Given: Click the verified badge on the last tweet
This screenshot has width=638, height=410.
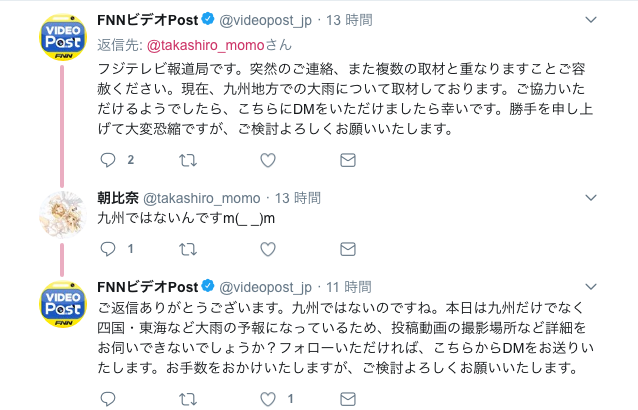Looking at the screenshot, I should coord(208,285).
